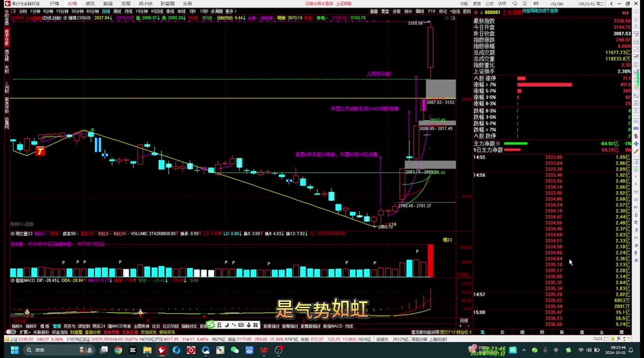Open the F10 company info
The width and height of the screenshot is (644, 358).
[x=431, y=11]
